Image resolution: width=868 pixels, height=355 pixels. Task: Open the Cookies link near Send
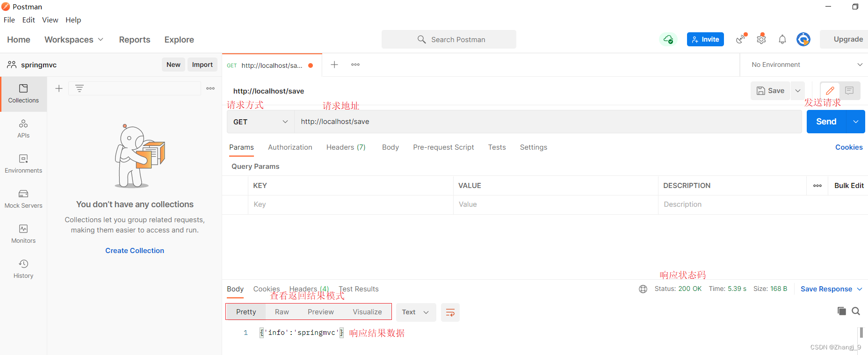(x=849, y=147)
